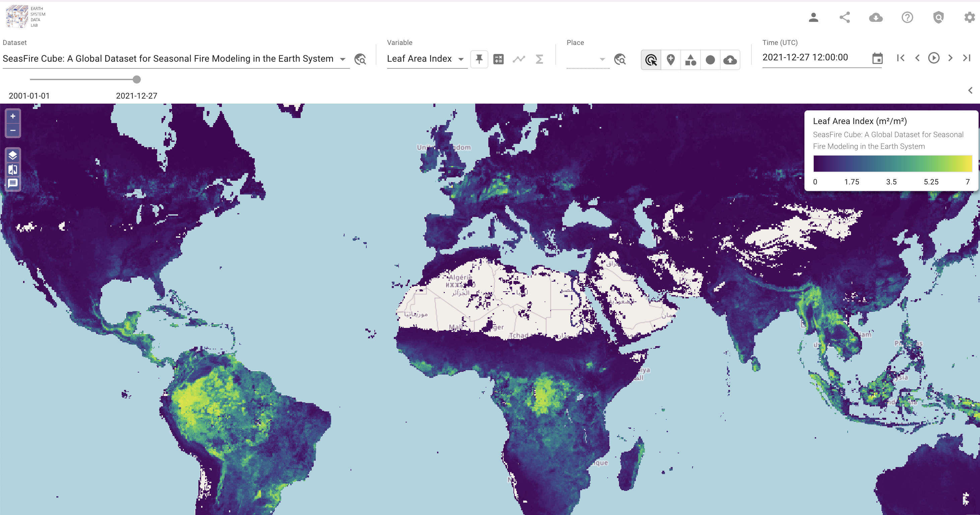Expand the Dataset dropdown
Screen dimensions: 980x515
[343, 59]
